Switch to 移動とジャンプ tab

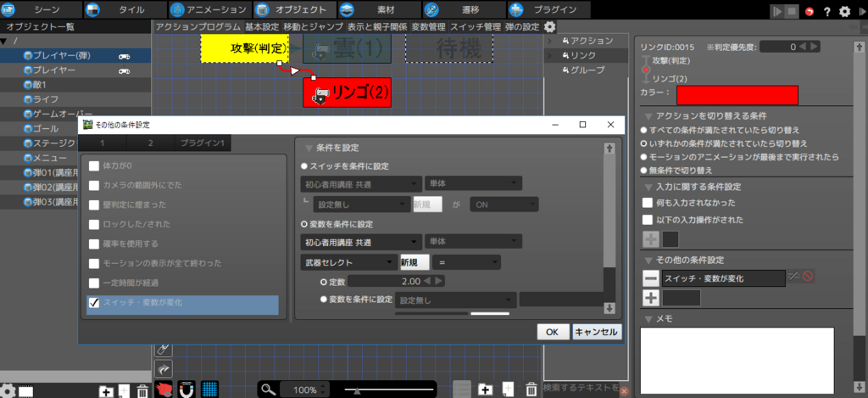pos(314,26)
